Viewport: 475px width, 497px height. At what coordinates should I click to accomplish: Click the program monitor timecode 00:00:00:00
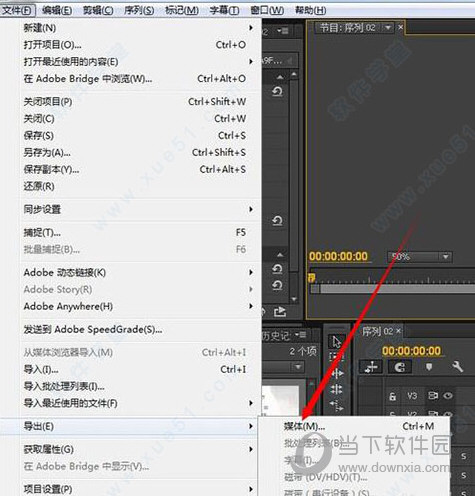point(338,256)
